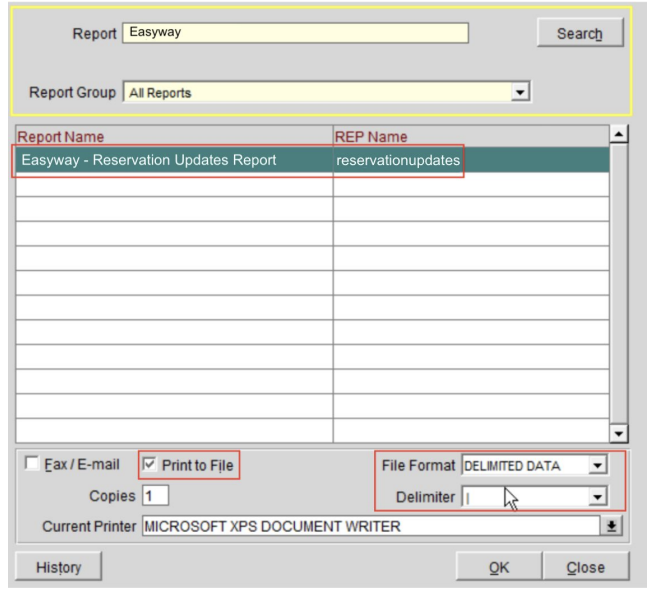Enable the Fax / E-mail checkbox

(32, 464)
